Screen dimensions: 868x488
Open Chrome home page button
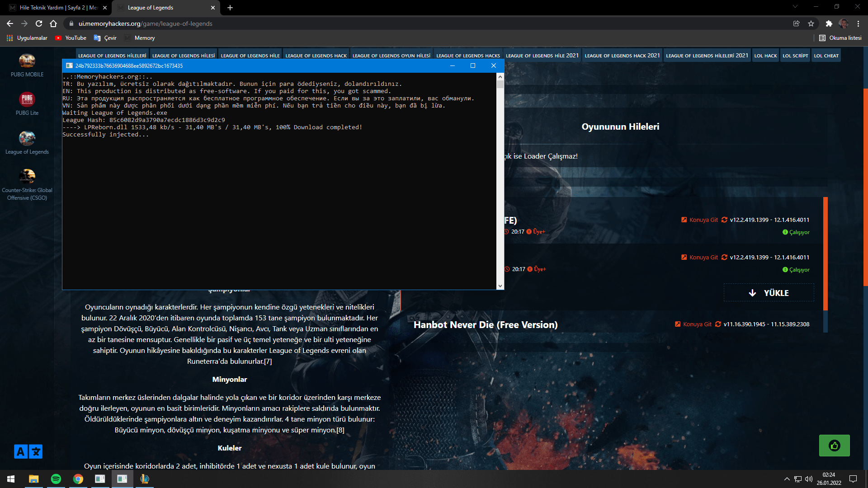click(53, 23)
